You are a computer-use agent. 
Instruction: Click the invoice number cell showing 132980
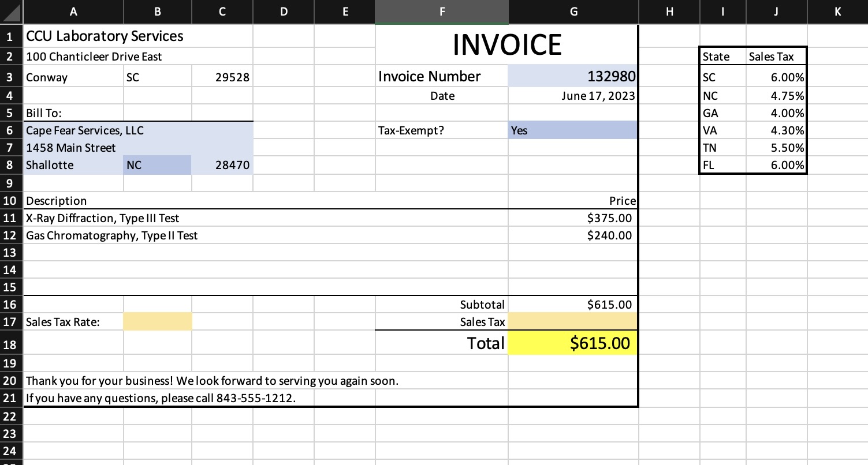[x=572, y=76]
